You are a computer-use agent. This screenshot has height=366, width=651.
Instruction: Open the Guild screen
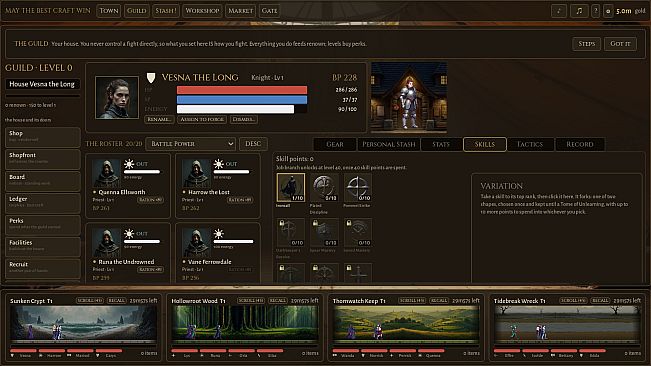click(x=137, y=11)
